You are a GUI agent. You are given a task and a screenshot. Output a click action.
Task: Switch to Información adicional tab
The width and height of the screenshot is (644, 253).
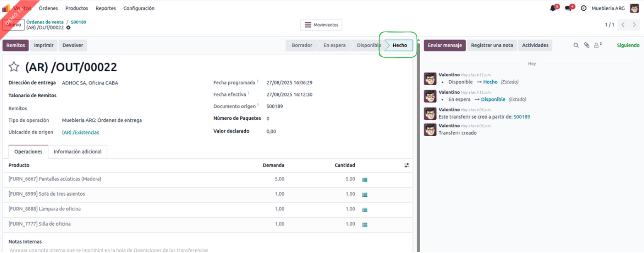77,152
